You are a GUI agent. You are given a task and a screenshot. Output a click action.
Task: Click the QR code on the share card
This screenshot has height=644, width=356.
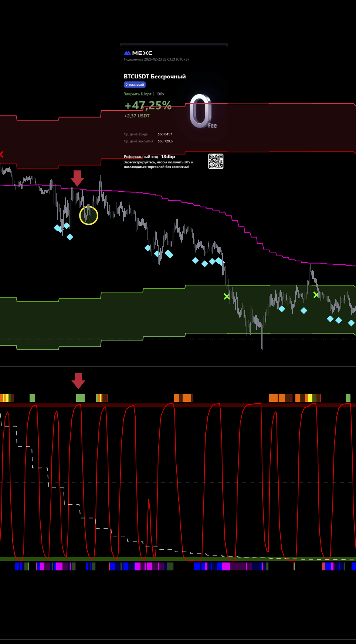click(x=216, y=161)
